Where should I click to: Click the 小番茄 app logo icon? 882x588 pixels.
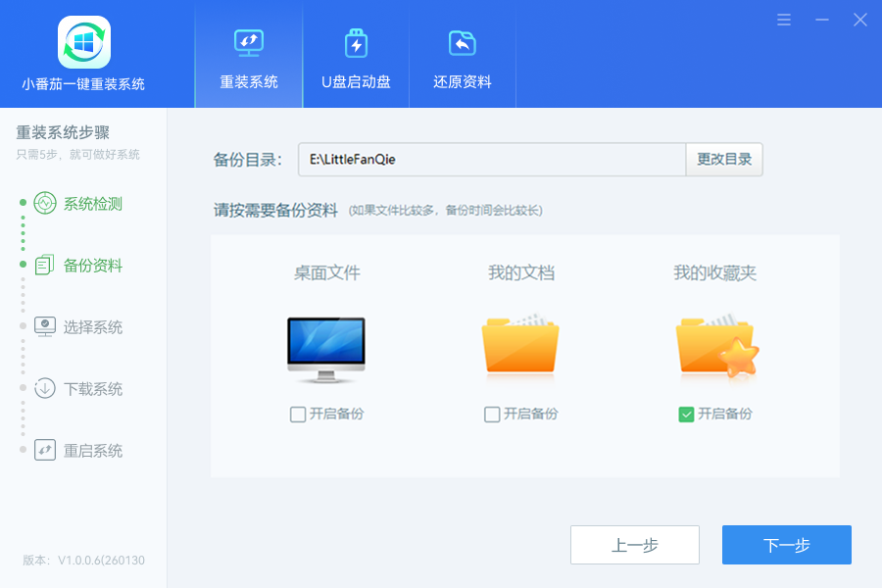tap(84, 42)
